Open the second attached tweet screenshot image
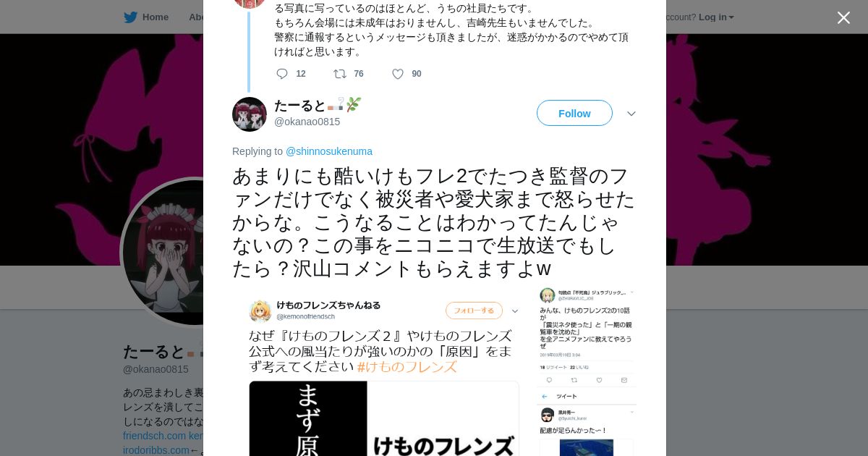868x456 pixels. point(587,372)
